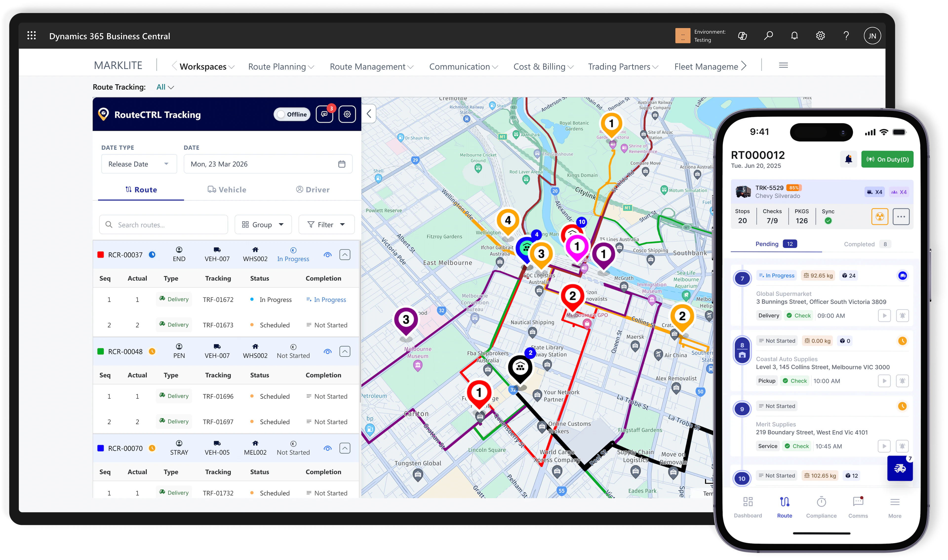Tap More in phone bottom bar
The image size is (948, 560).
point(894,507)
